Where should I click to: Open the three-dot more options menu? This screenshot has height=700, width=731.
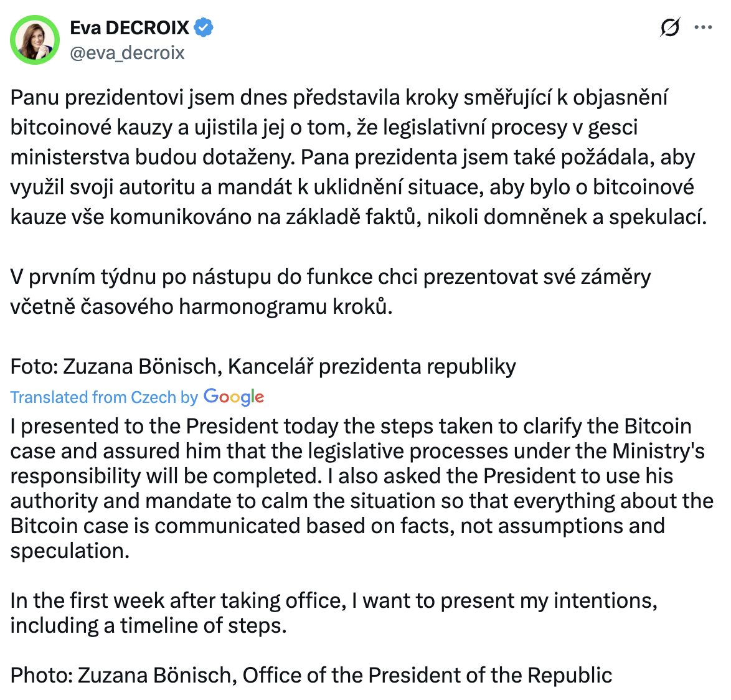point(703,27)
